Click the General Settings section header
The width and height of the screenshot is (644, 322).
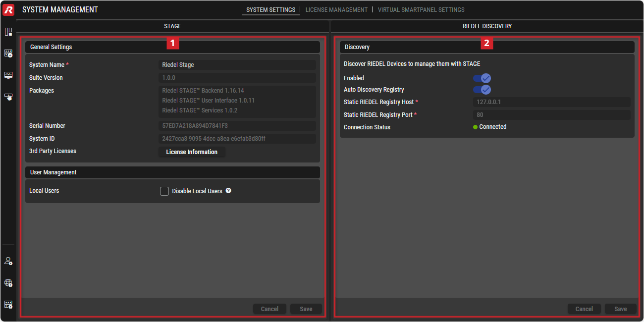click(x=172, y=47)
